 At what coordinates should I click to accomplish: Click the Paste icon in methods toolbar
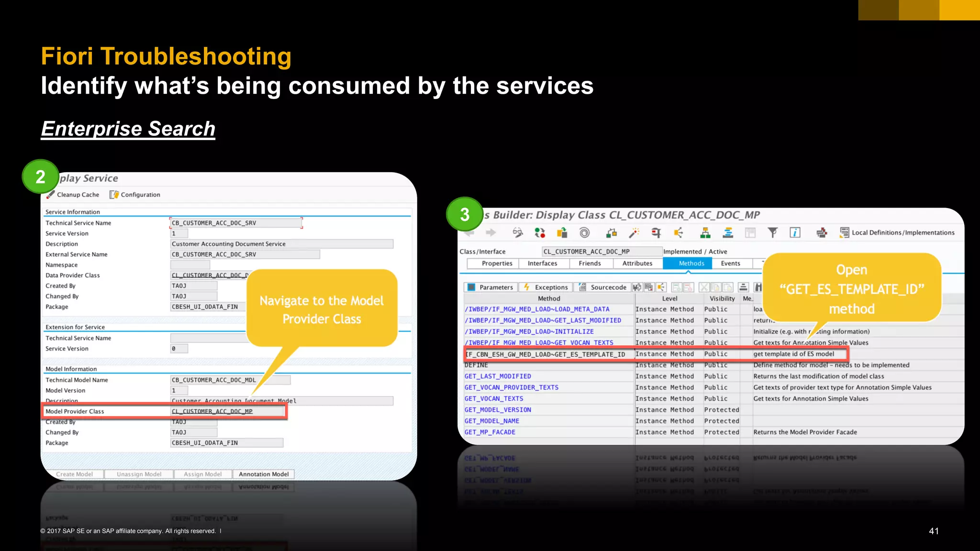click(728, 287)
